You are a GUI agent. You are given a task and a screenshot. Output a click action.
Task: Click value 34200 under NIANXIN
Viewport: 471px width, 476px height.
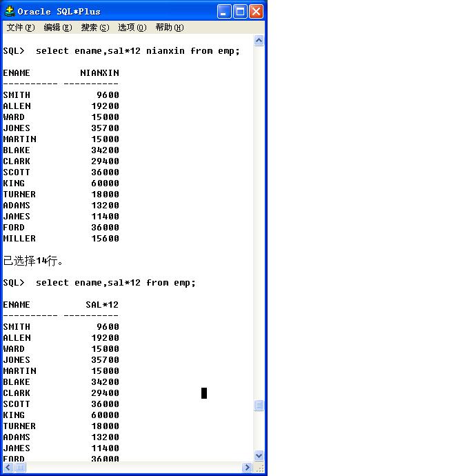tap(105, 150)
